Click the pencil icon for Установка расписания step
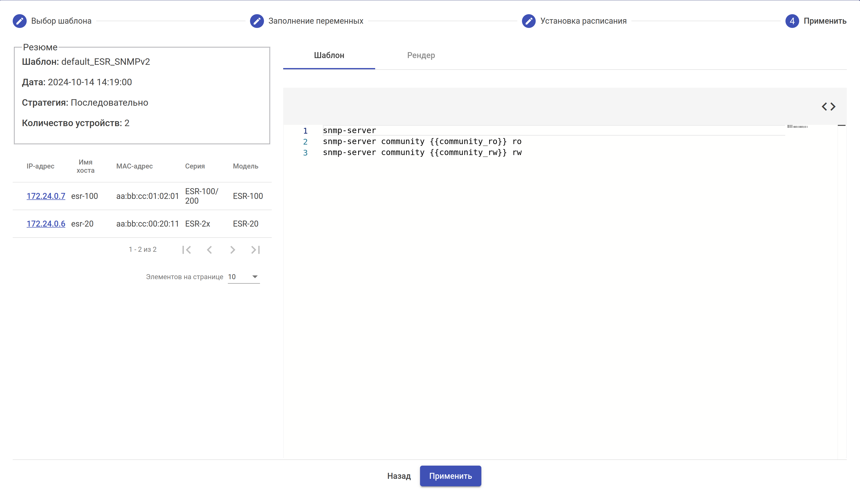Screen dimensions: 860x504 529,21
